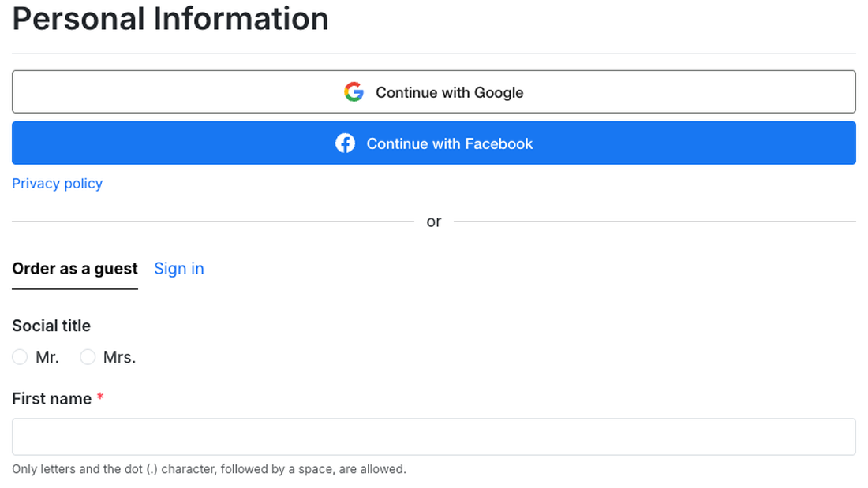This screenshot has height=488, width=868.
Task: Open the Privacy policy link
Action: pyautogui.click(x=58, y=183)
